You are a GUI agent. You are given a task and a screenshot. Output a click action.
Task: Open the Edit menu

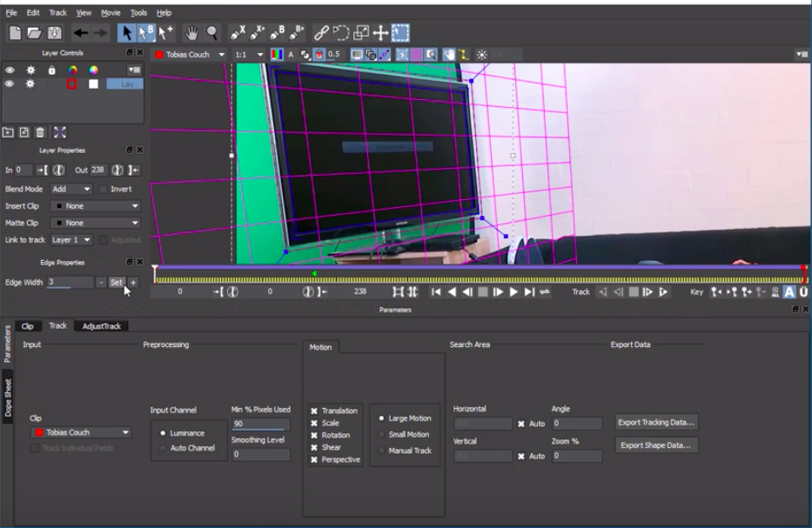33,12
